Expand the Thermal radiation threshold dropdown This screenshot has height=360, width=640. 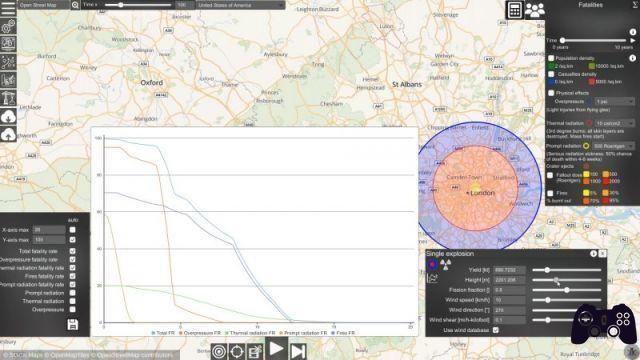pos(615,123)
